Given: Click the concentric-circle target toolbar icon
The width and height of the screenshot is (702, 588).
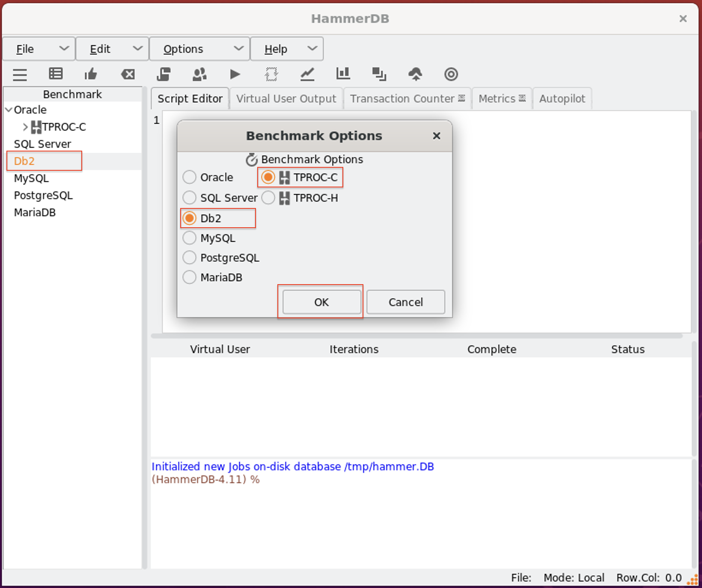Looking at the screenshot, I should click(x=451, y=74).
